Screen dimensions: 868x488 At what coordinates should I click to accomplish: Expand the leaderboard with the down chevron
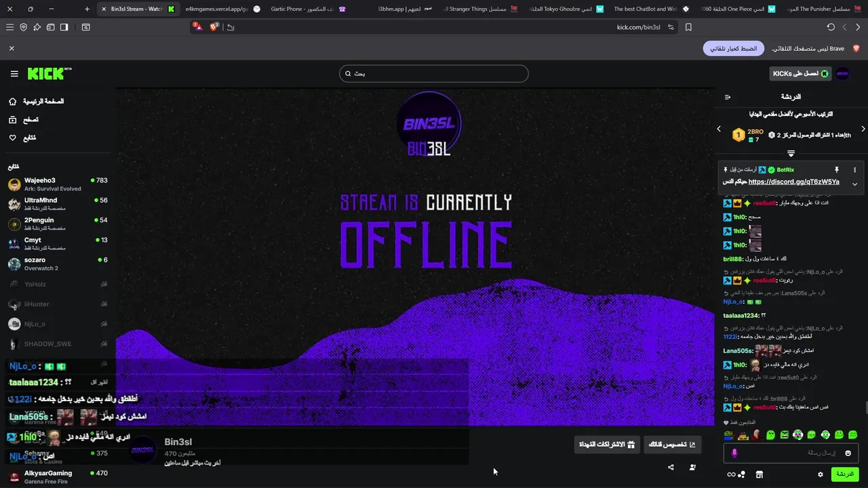pyautogui.click(x=791, y=153)
